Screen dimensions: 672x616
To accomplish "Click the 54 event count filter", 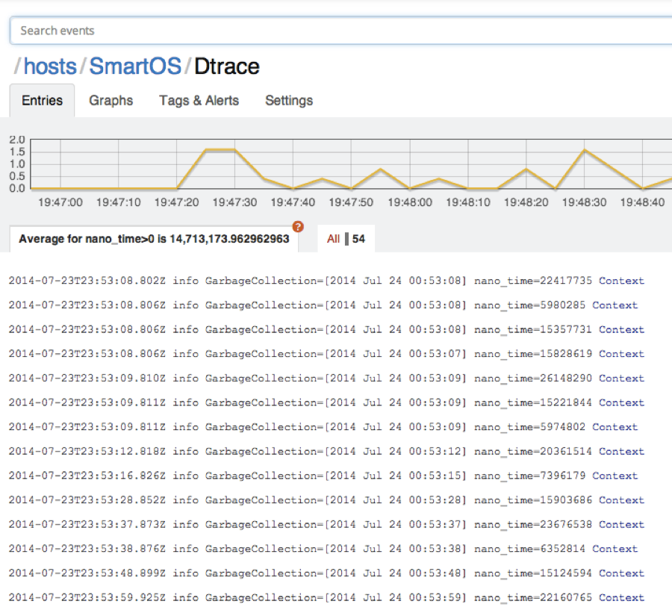I will coord(359,238).
